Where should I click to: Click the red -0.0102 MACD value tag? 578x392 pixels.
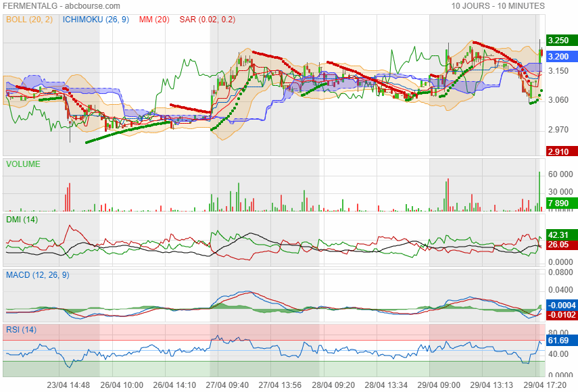click(562, 315)
